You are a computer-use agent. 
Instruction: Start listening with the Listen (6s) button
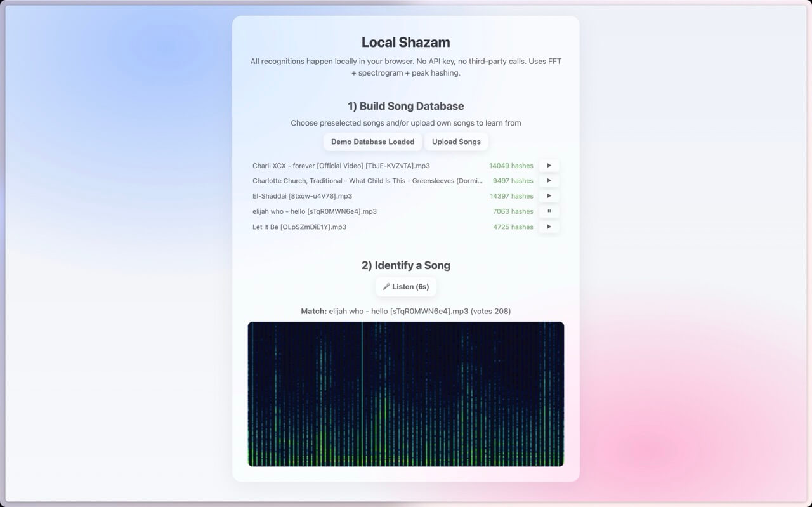click(406, 287)
